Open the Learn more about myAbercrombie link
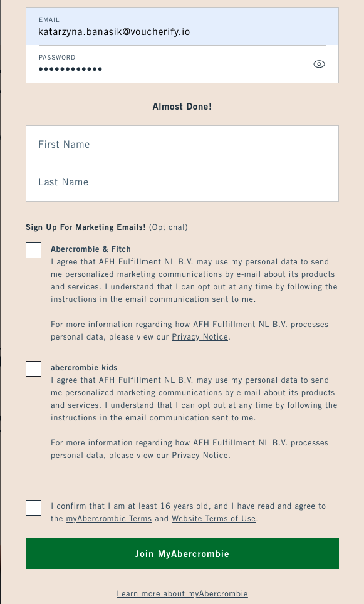Viewport: 364px width, 604px height. (182, 593)
